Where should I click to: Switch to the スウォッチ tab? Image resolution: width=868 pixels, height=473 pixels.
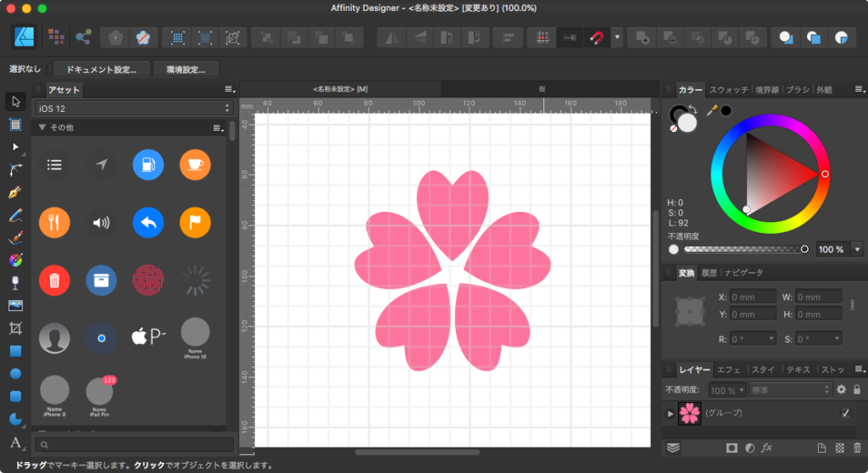click(x=728, y=90)
